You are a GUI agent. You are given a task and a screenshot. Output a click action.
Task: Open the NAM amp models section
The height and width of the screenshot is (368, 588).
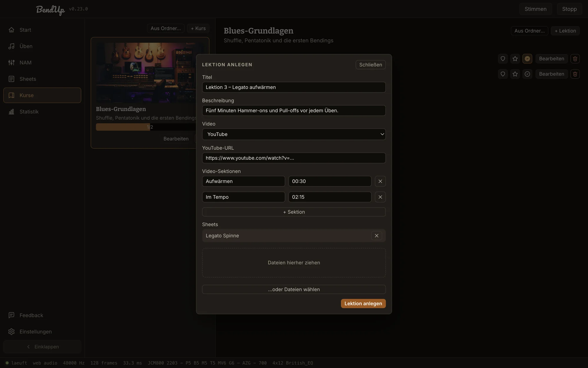pyautogui.click(x=42, y=63)
